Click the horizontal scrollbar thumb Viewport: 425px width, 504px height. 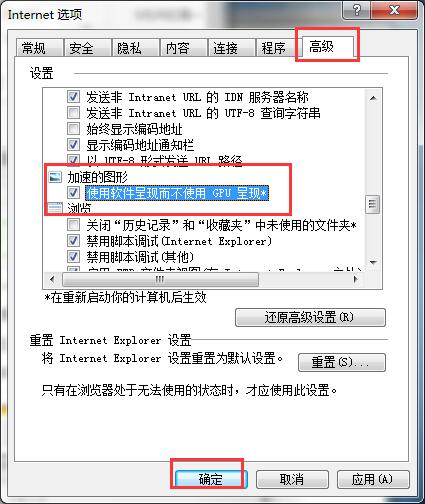click(160, 279)
